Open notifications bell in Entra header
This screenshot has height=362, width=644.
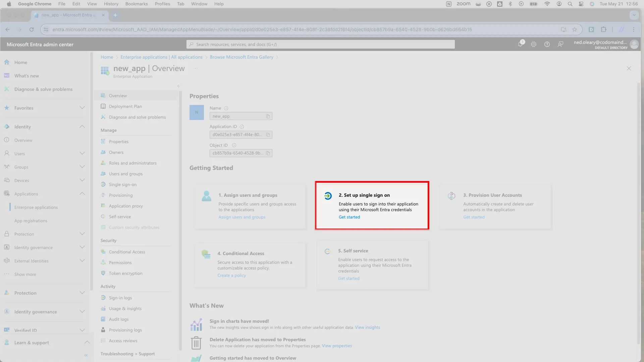(x=520, y=44)
